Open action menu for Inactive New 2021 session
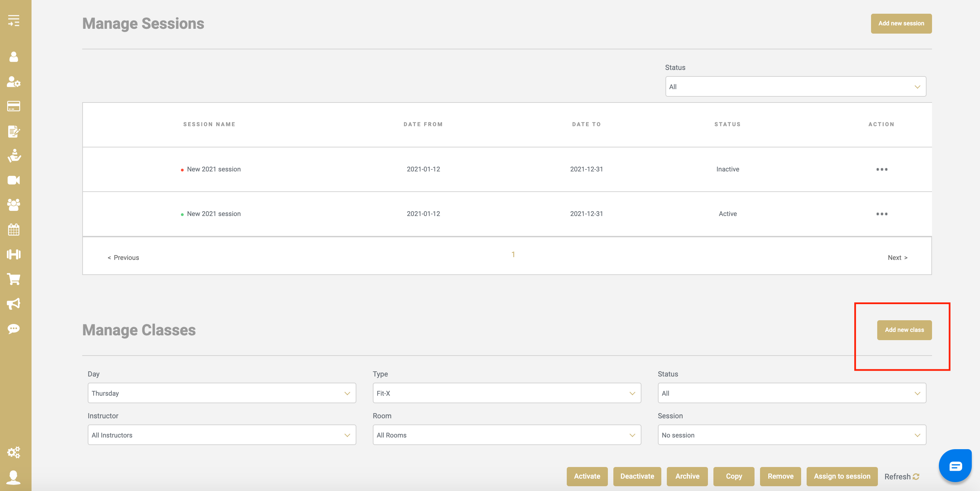 pyautogui.click(x=881, y=169)
